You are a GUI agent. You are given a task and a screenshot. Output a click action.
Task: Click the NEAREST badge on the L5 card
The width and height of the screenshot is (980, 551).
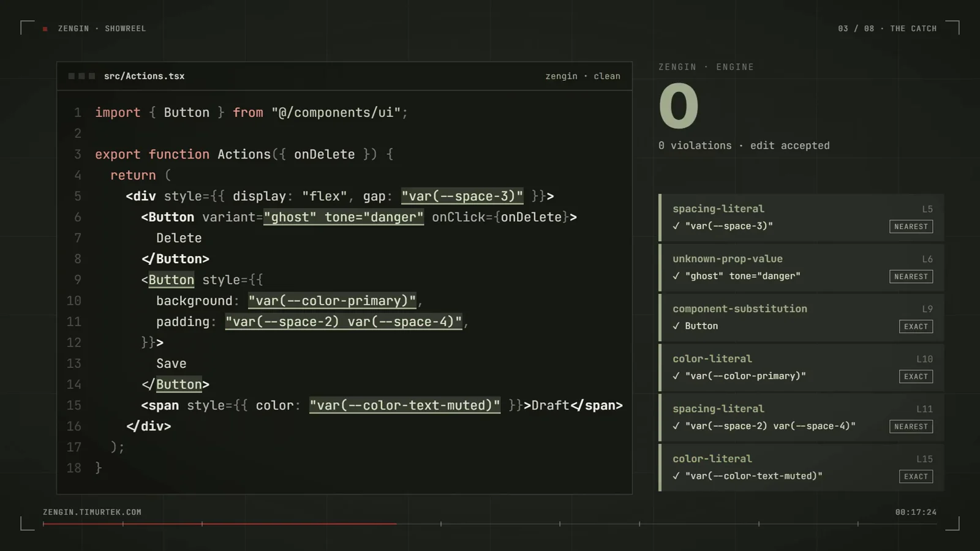[911, 227]
